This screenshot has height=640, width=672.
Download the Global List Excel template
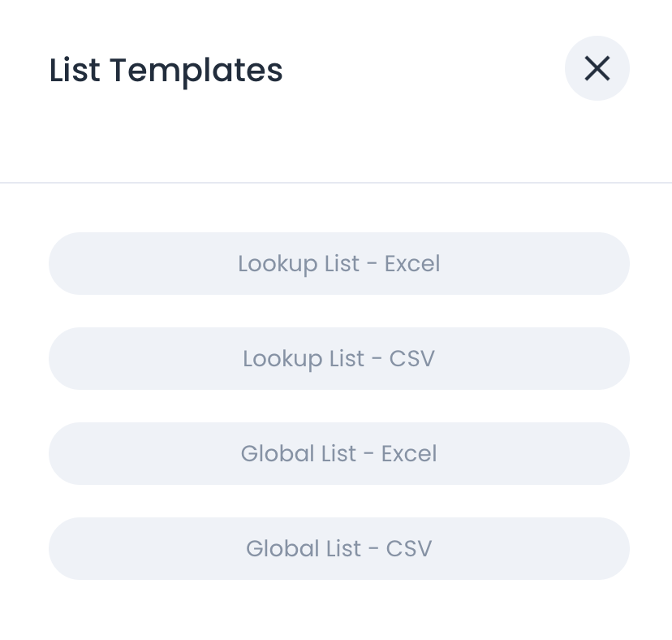tap(338, 453)
